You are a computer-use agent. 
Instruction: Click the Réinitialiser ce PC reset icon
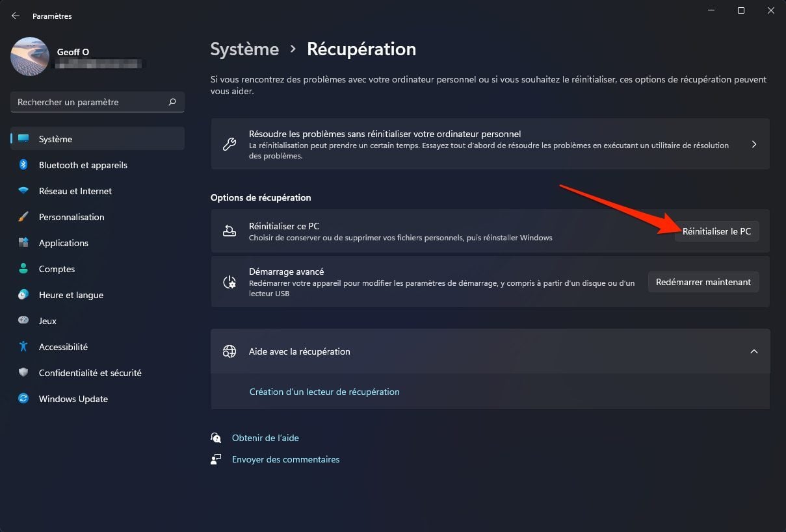[229, 231]
